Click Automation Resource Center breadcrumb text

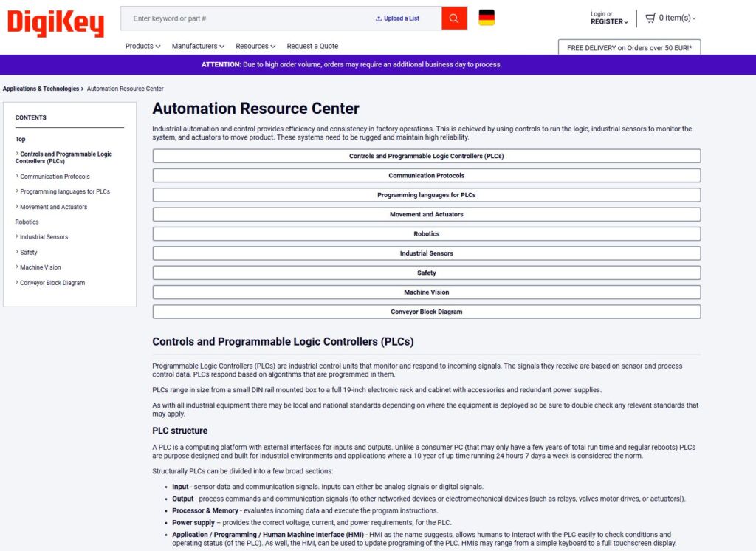point(126,89)
